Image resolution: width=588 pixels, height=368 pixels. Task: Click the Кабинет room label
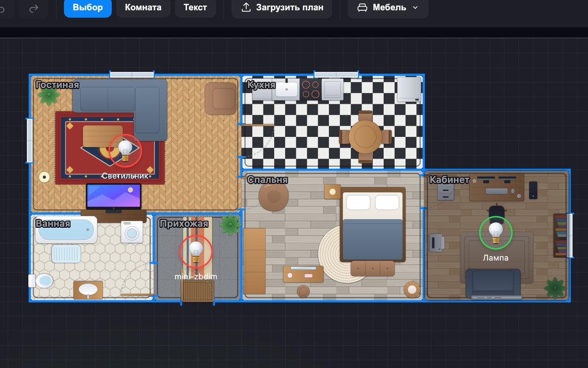click(449, 180)
